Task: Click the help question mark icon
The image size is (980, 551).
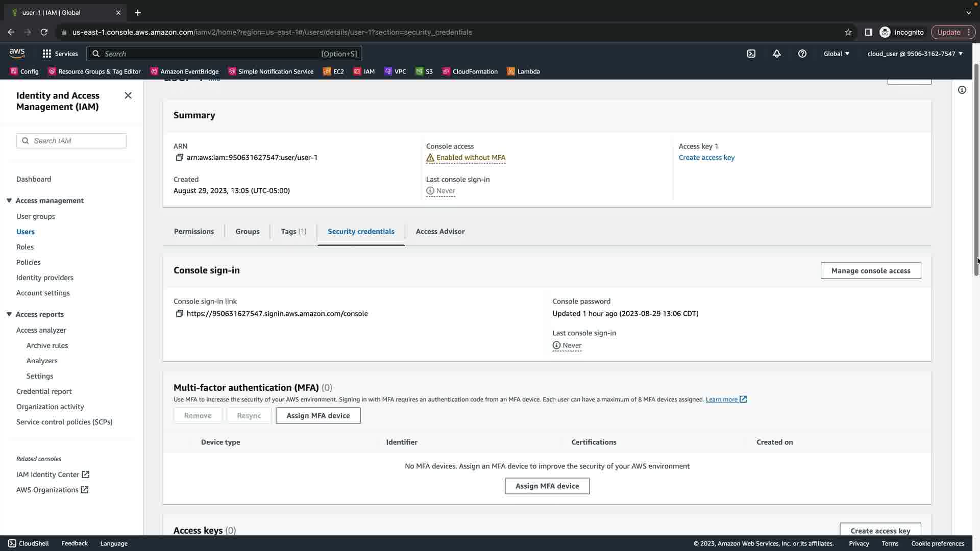Action: click(x=802, y=54)
